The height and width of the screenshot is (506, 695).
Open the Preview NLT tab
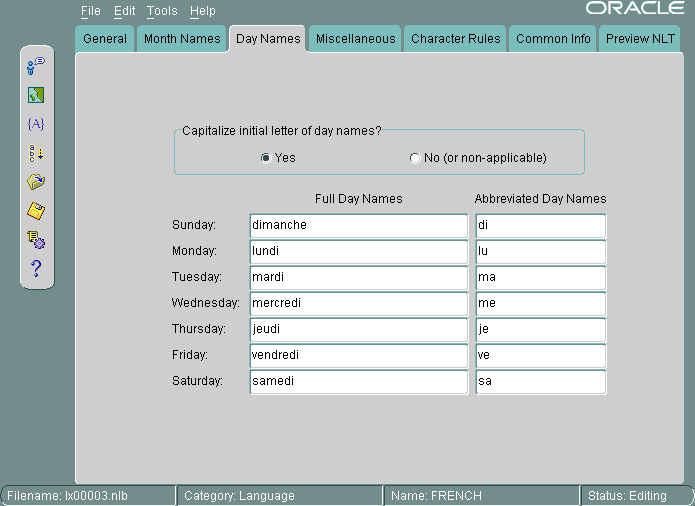(x=641, y=39)
